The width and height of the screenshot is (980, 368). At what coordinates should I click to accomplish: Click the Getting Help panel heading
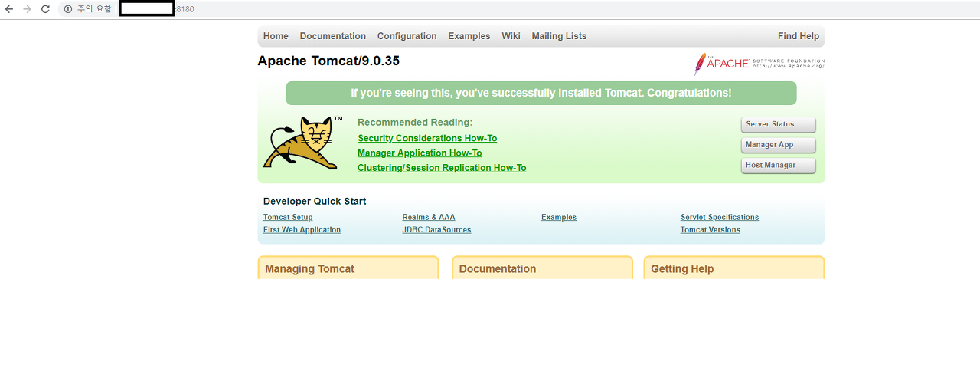point(682,269)
